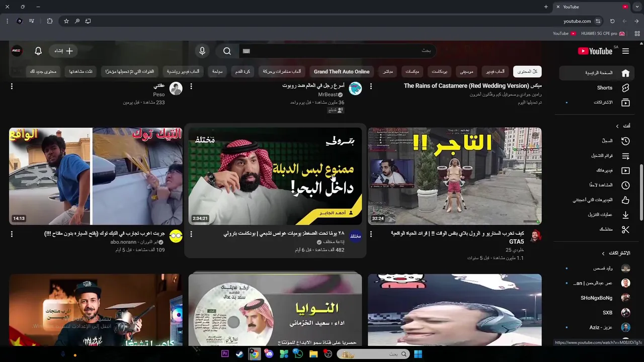Select the موسيقى (Music) filter chip
Viewport: 644px width, 362px height.
pos(466,71)
